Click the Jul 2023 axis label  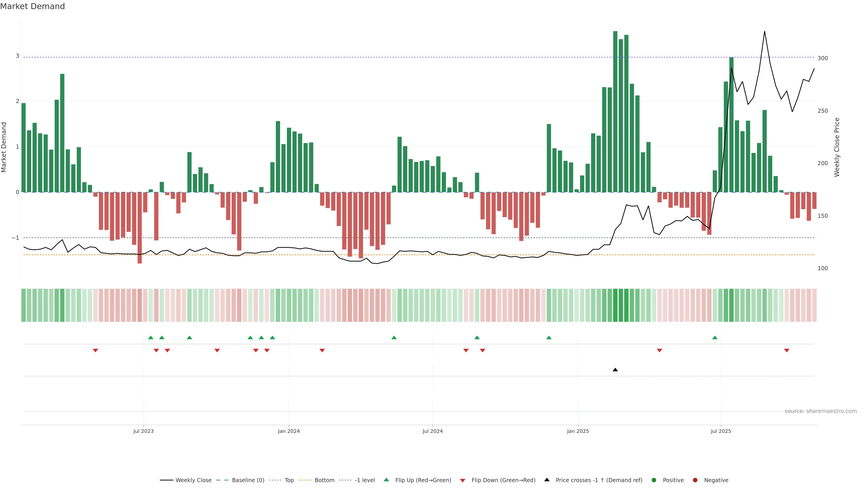point(143,431)
